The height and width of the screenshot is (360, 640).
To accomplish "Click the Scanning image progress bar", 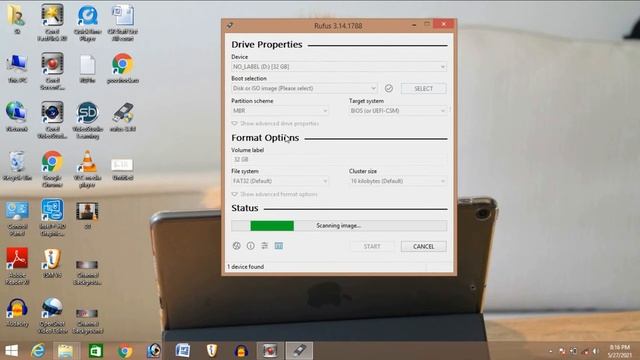I will (x=339, y=226).
